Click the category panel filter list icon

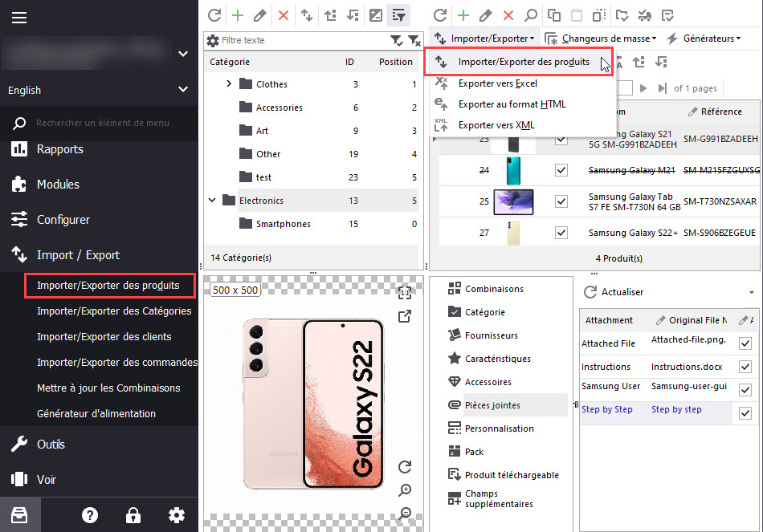point(398,15)
